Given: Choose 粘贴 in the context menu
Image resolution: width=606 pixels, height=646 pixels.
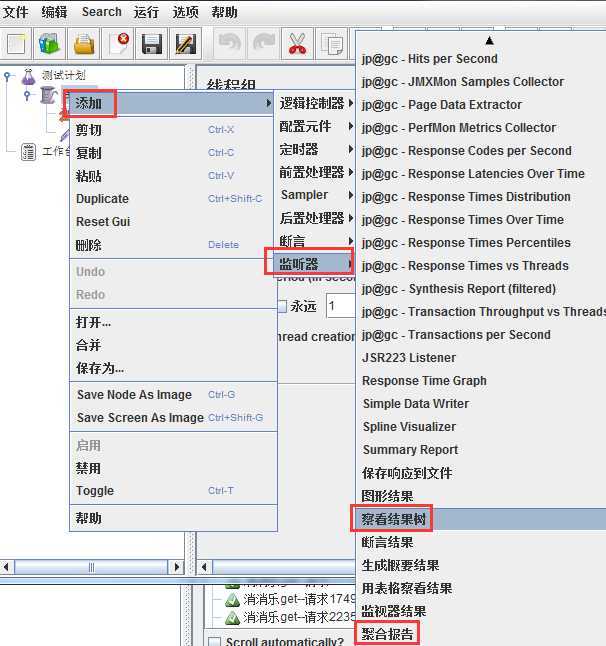Looking at the screenshot, I should click(172, 176).
